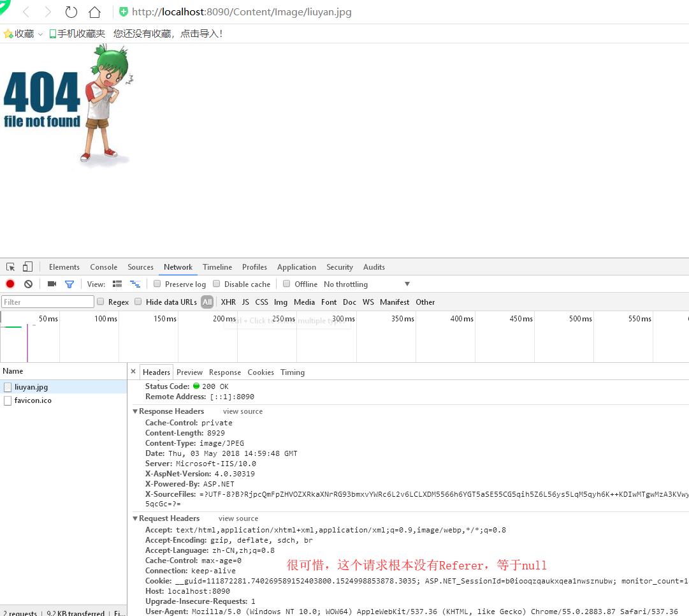The width and height of the screenshot is (689, 616).
Task: Open the mobile favorites folder (手机收藏夹)
Action: tap(77, 34)
